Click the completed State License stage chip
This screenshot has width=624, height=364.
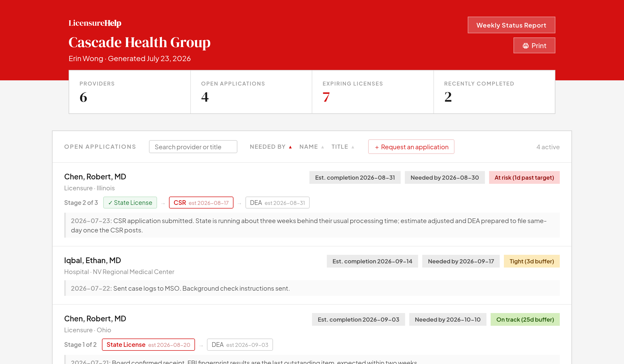(x=130, y=203)
